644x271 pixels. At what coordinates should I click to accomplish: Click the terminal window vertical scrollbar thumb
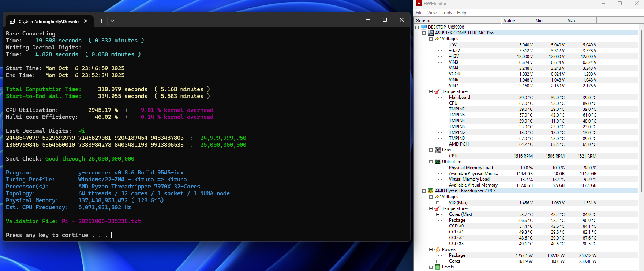tap(408, 223)
